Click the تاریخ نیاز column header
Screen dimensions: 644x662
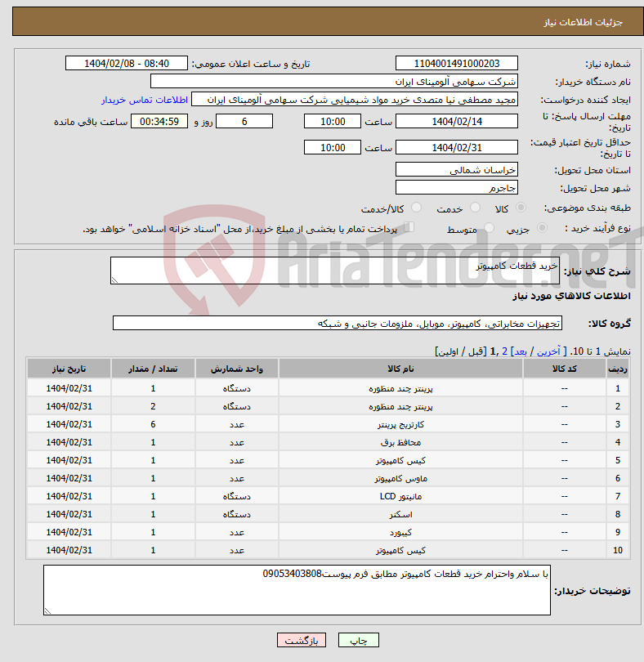[69, 369]
